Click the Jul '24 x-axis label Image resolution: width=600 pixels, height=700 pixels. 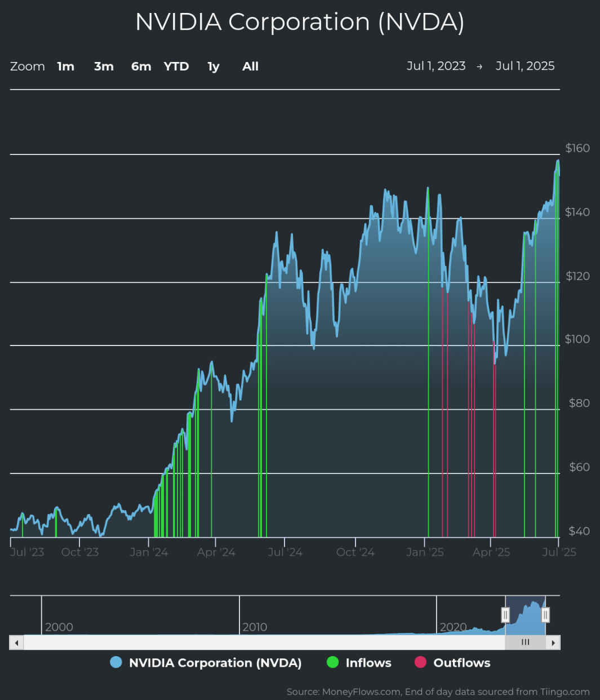pyautogui.click(x=285, y=552)
